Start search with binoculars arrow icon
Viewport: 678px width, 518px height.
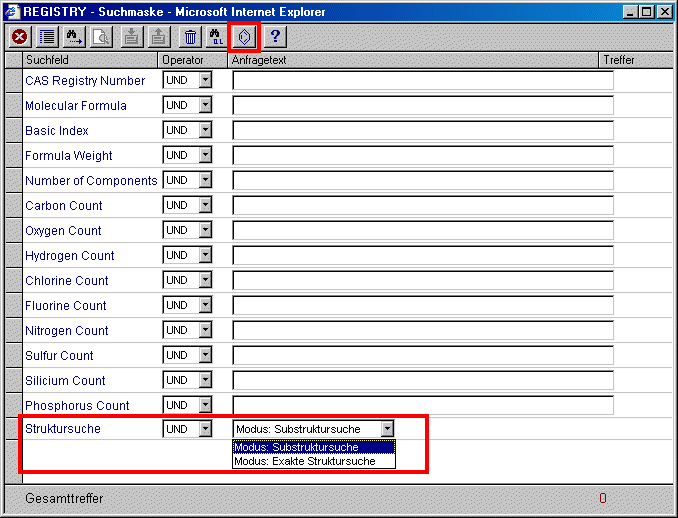(x=74, y=37)
